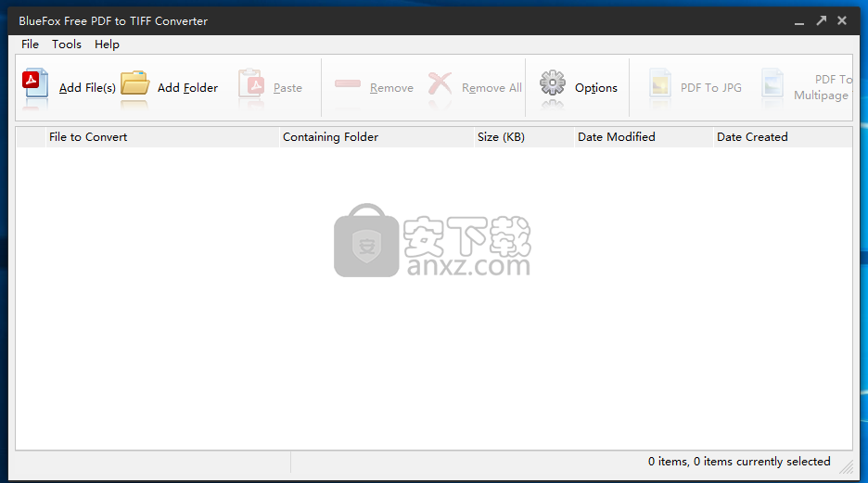Click the Remove label

[x=391, y=87]
